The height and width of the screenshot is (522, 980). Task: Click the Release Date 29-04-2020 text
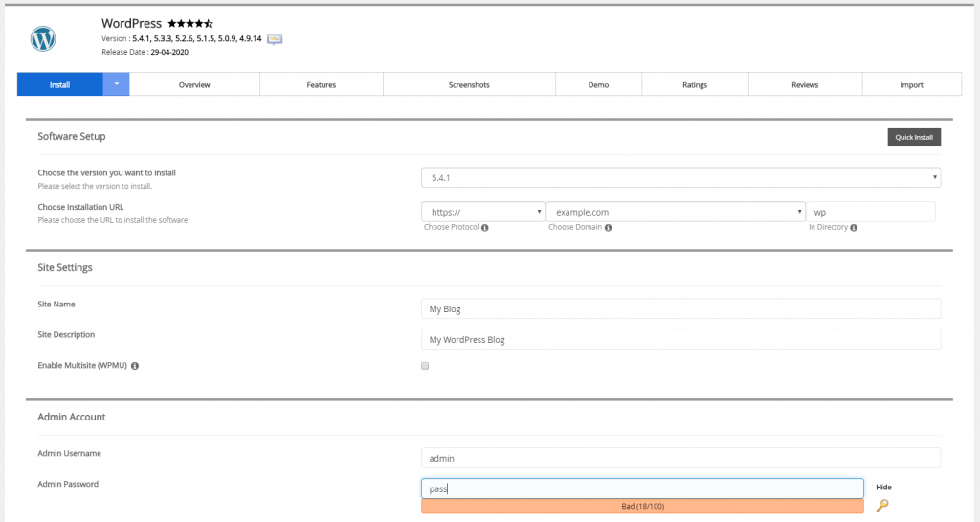click(145, 52)
